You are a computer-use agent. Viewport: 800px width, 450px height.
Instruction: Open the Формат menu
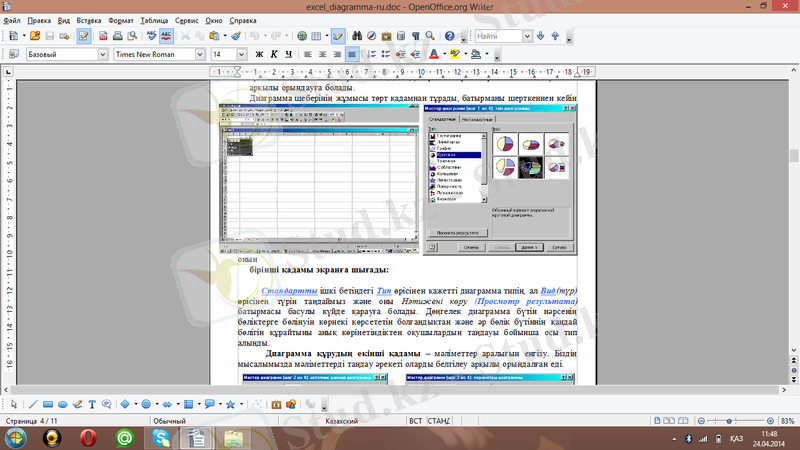tap(120, 20)
